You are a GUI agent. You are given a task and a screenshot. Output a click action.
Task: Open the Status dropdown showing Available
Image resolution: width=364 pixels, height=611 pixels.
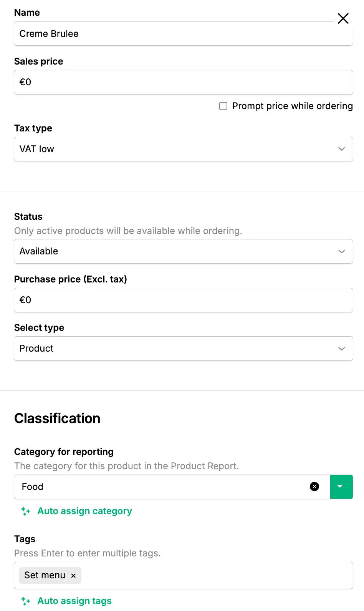coord(183,251)
